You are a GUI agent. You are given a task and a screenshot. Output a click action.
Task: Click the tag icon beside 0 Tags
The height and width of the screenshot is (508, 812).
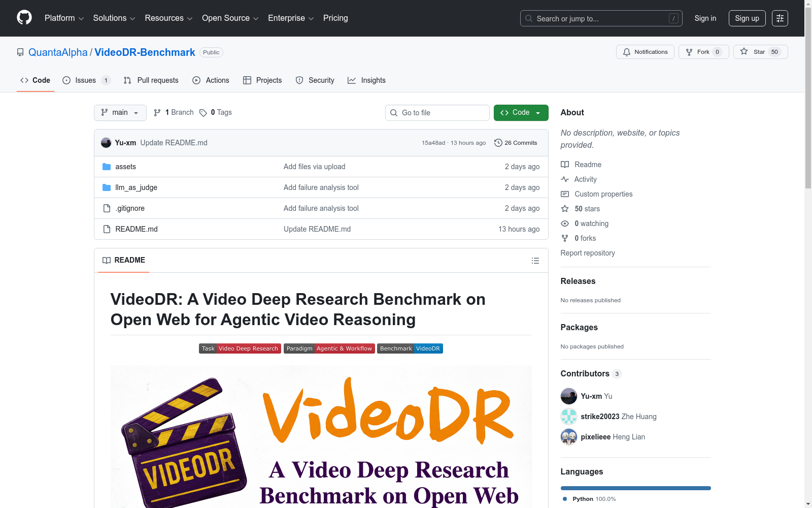(x=203, y=113)
